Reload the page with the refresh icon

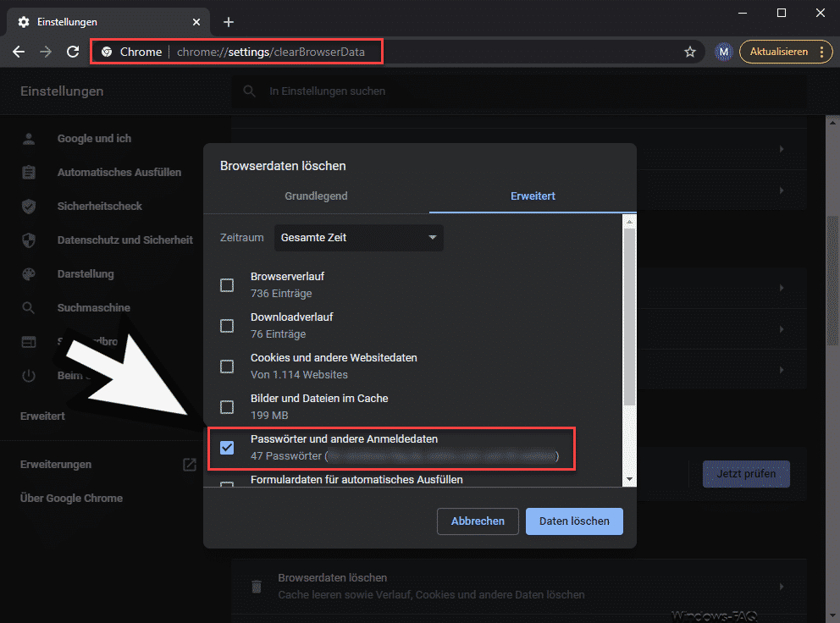pyautogui.click(x=73, y=52)
